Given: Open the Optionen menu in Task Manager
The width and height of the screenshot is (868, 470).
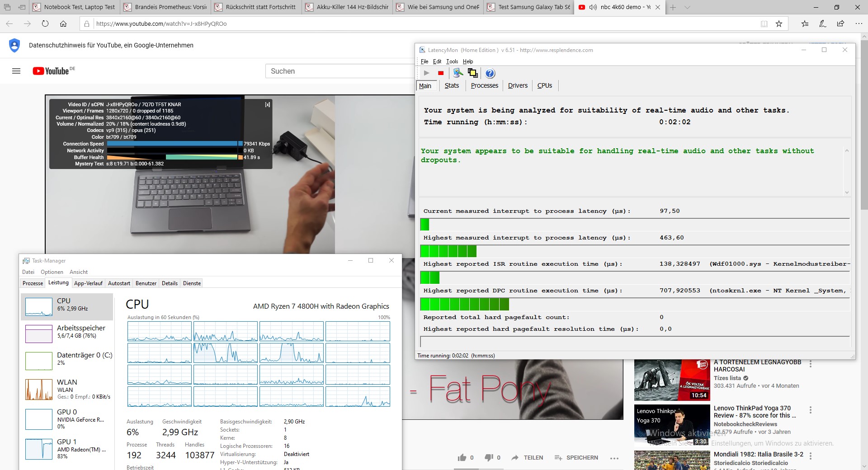Looking at the screenshot, I should pos(52,272).
